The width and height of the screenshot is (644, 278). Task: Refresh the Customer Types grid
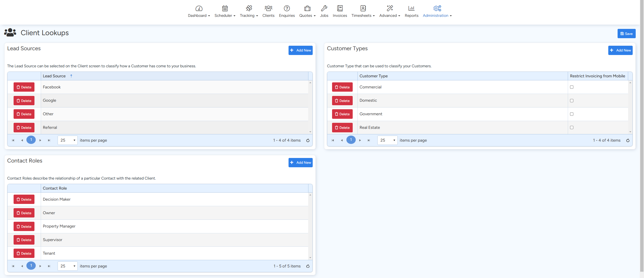628,140
